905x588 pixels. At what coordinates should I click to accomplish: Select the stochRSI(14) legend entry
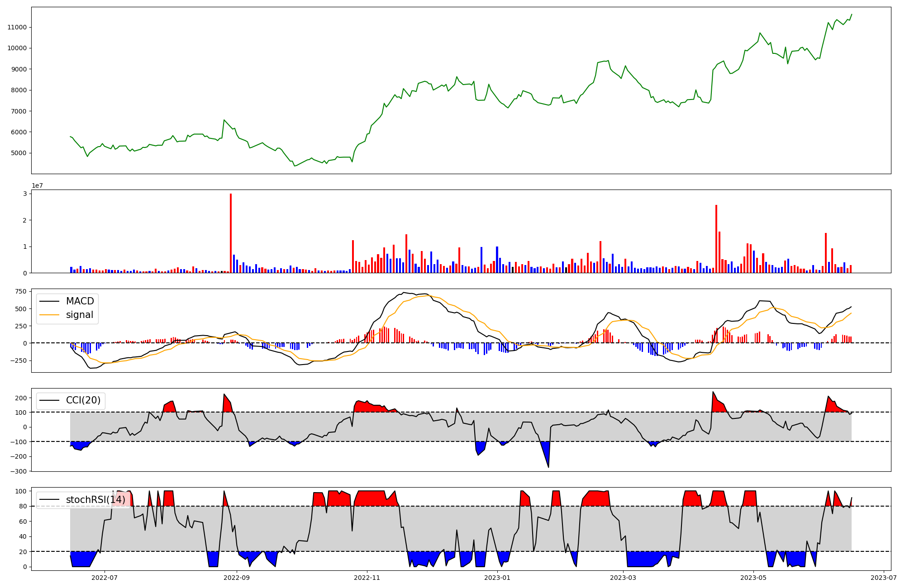click(83, 500)
